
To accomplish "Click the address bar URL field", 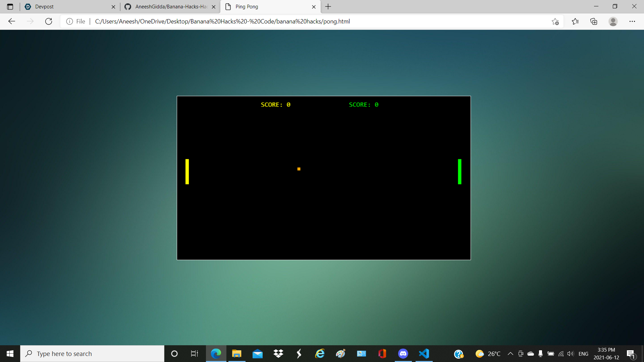I will (302, 21).
